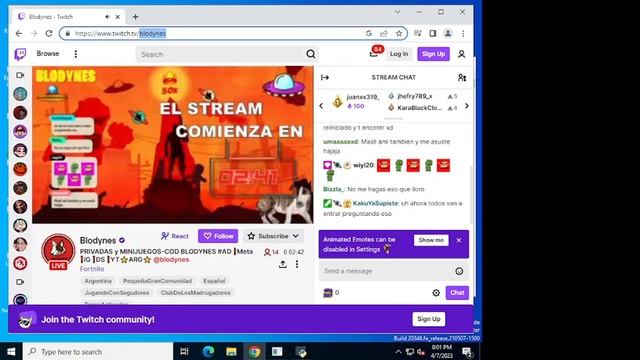Click the Windows taskbar search box
The height and width of the screenshot is (360, 640).
pyautogui.click(x=98, y=351)
